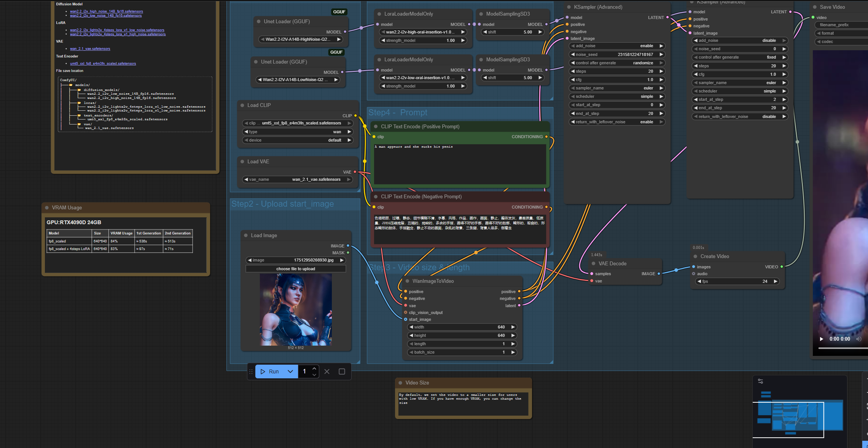
Task: Click the minimap settings sliders icon
Action: 760,381
